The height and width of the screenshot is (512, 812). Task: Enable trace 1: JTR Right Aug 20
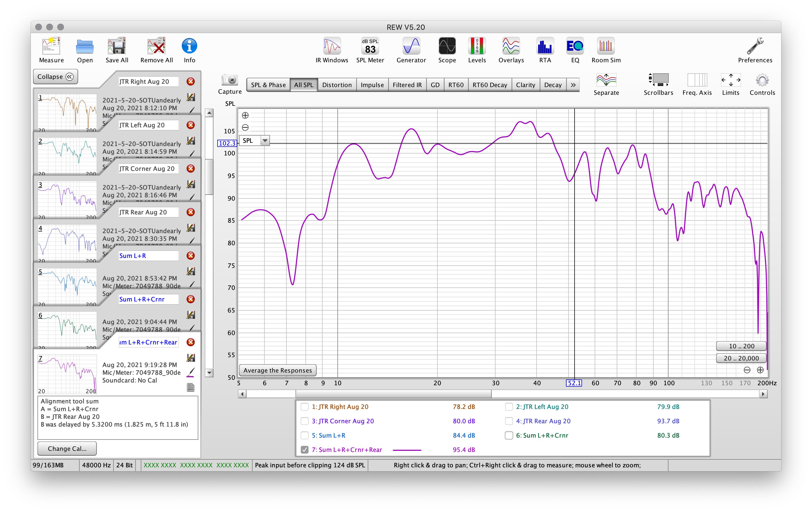(x=305, y=407)
